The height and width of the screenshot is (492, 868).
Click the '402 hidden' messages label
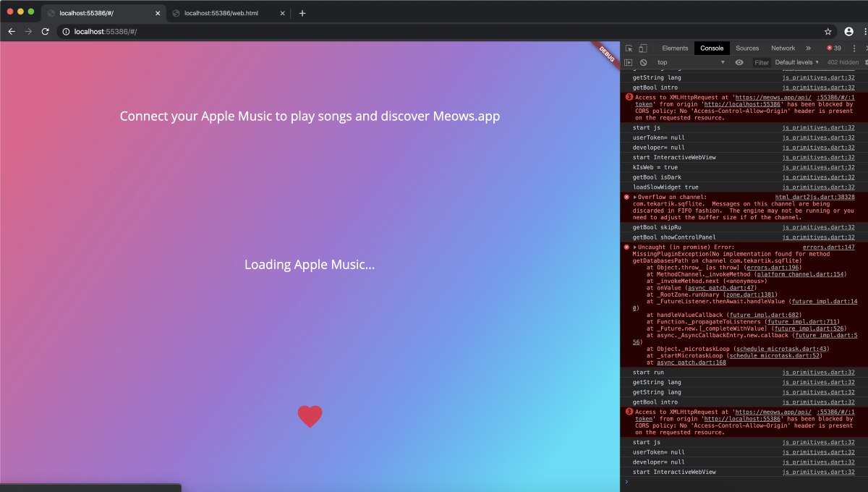tap(843, 63)
